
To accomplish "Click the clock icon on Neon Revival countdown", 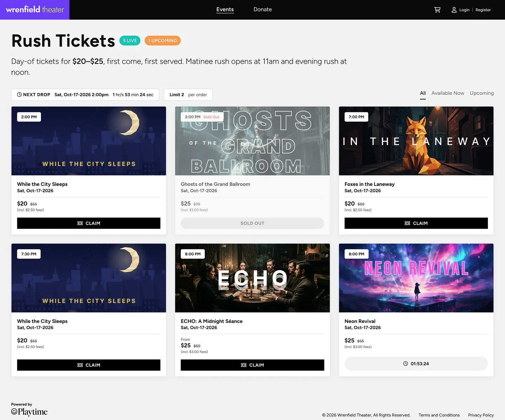I will tap(406, 364).
